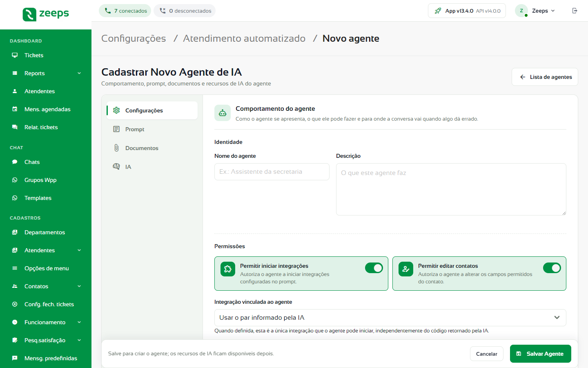588x368 pixels.
Task: Open the Integração vinculada ao agente dropdown
Action: tap(390, 318)
